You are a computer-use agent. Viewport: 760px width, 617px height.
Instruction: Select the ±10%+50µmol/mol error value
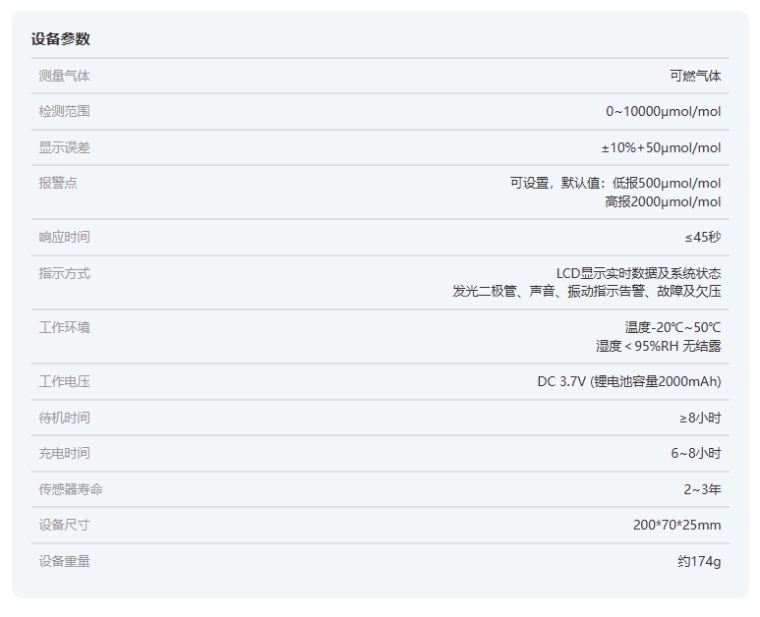click(x=660, y=148)
